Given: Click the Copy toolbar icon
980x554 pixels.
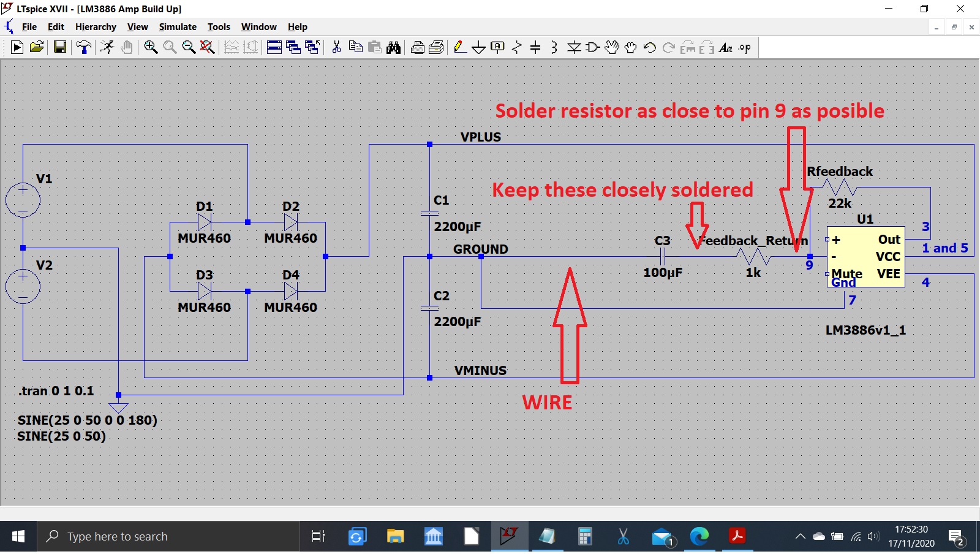Looking at the screenshot, I should click(x=355, y=47).
